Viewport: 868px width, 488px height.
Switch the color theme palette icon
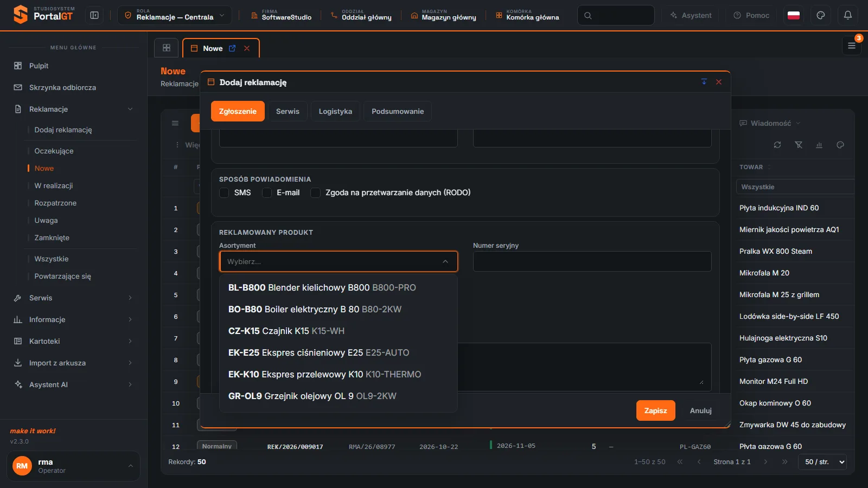pos(821,15)
